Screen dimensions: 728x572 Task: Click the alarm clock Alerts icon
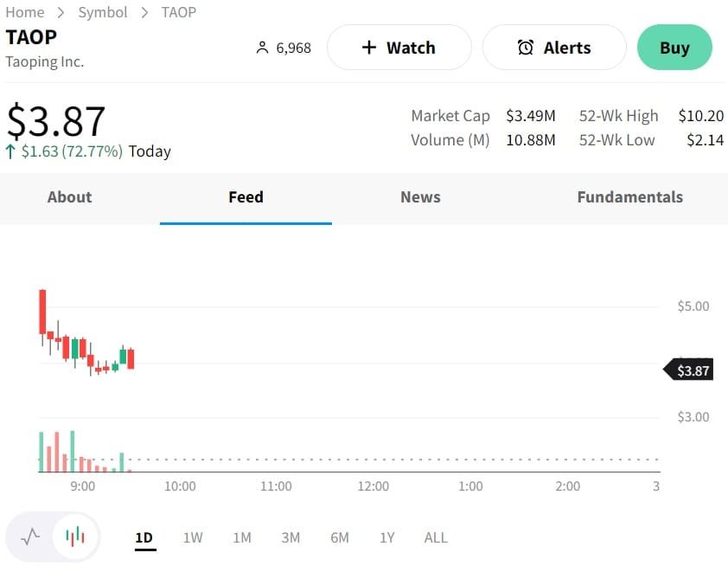tap(526, 48)
